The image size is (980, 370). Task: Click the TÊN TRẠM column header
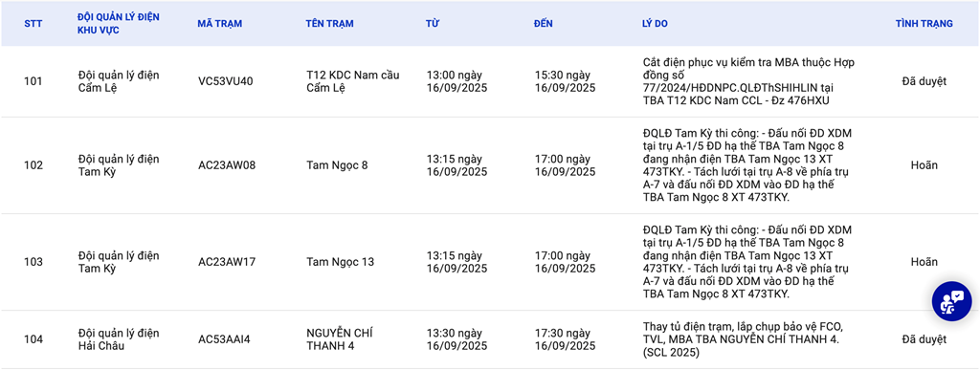coord(329,24)
